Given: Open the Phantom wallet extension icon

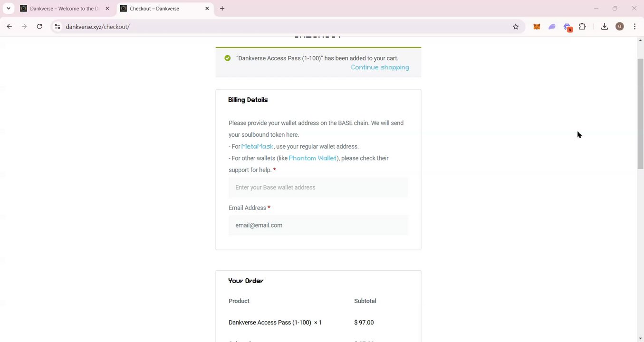Looking at the screenshot, I should point(552,27).
